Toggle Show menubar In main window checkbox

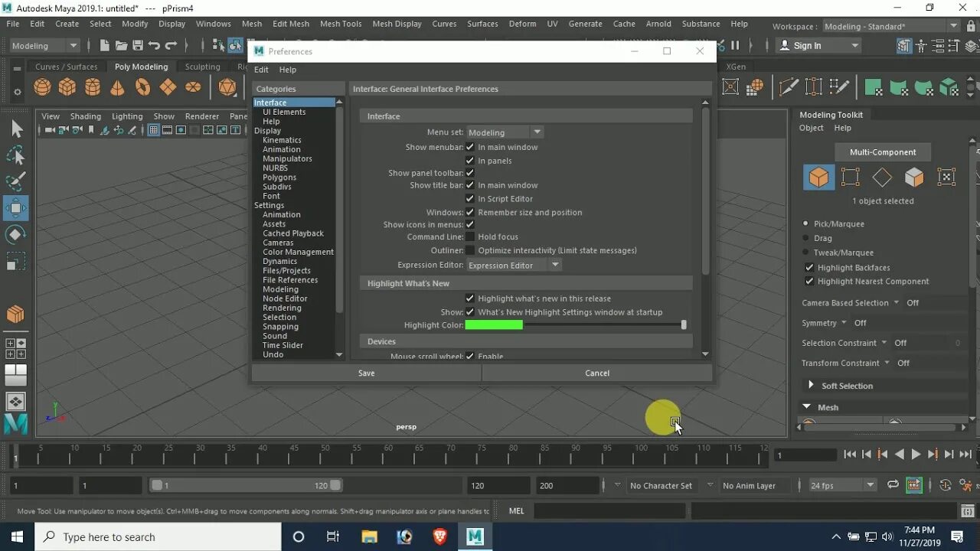[x=470, y=147]
